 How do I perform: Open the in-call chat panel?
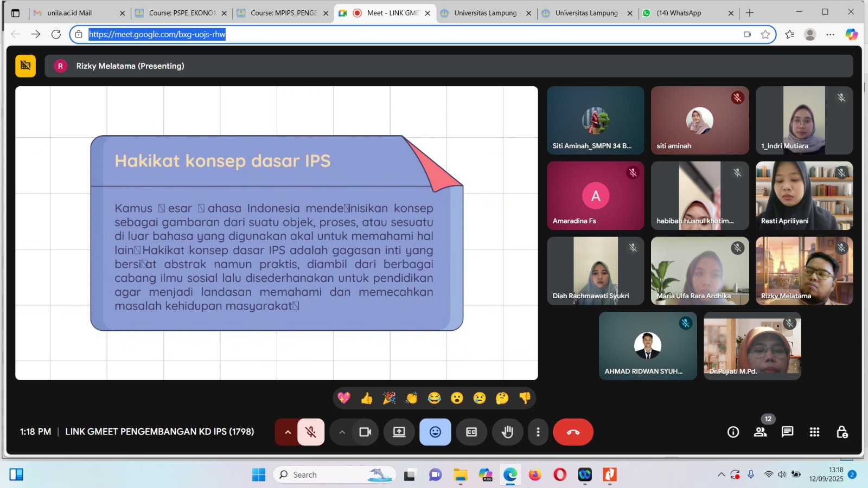(787, 432)
